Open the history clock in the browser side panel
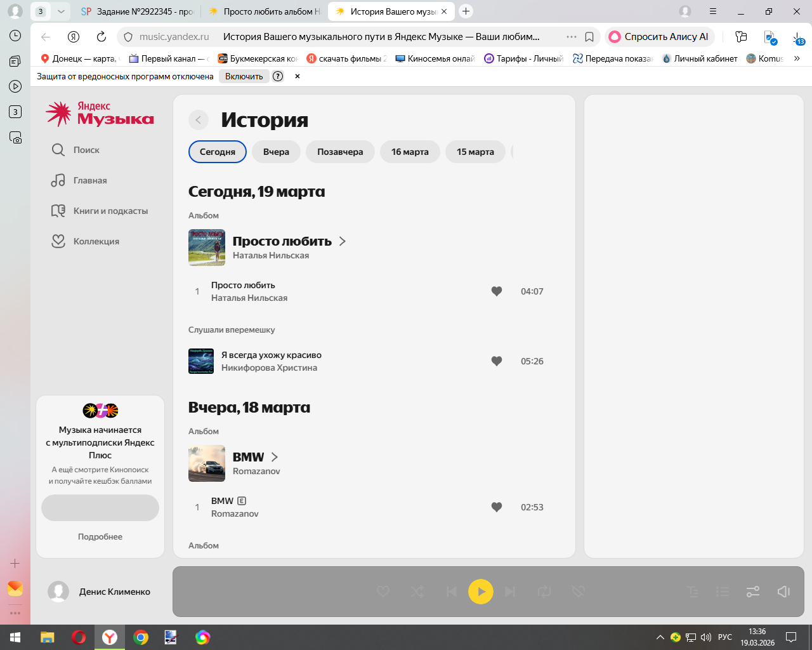 (15, 36)
